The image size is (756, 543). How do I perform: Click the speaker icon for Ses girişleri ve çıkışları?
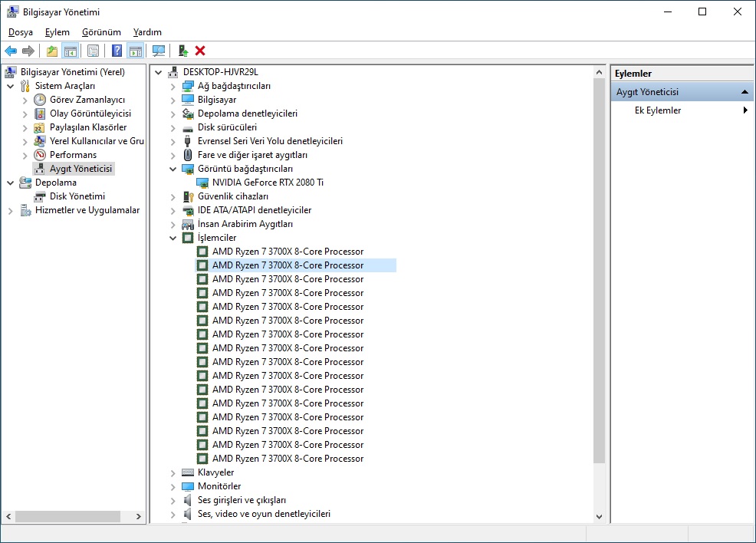pyautogui.click(x=188, y=500)
